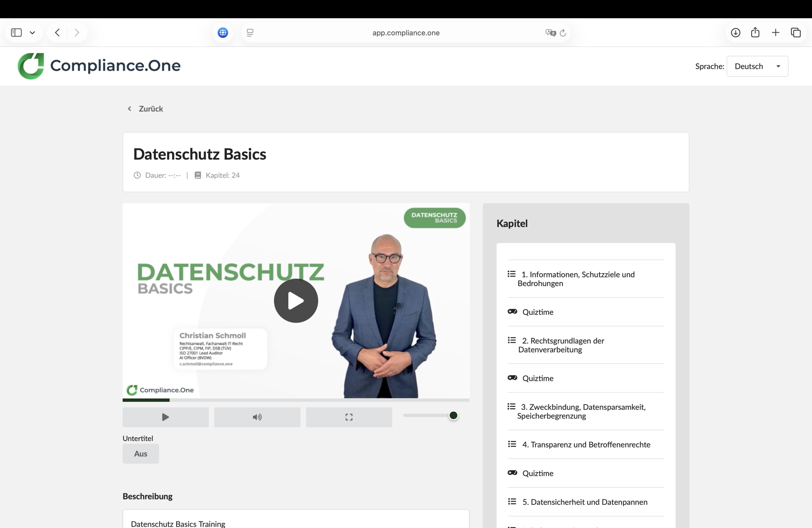Open the Sprache Deutsch dropdown
Screen dimensions: 812x528
tap(757, 66)
